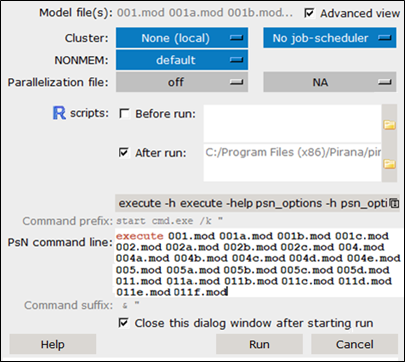Click 004e.mod in the command line
The height and width of the screenshot is (362, 405).
[374, 258]
